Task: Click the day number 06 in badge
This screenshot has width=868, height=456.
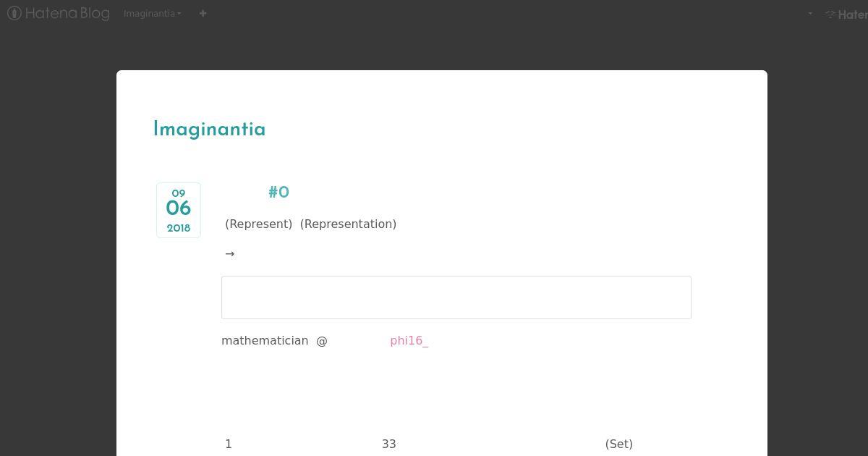Action: (179, 208)
